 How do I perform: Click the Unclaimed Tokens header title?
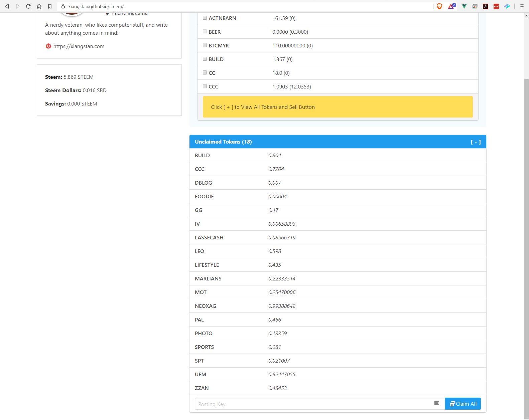[223, 142]
